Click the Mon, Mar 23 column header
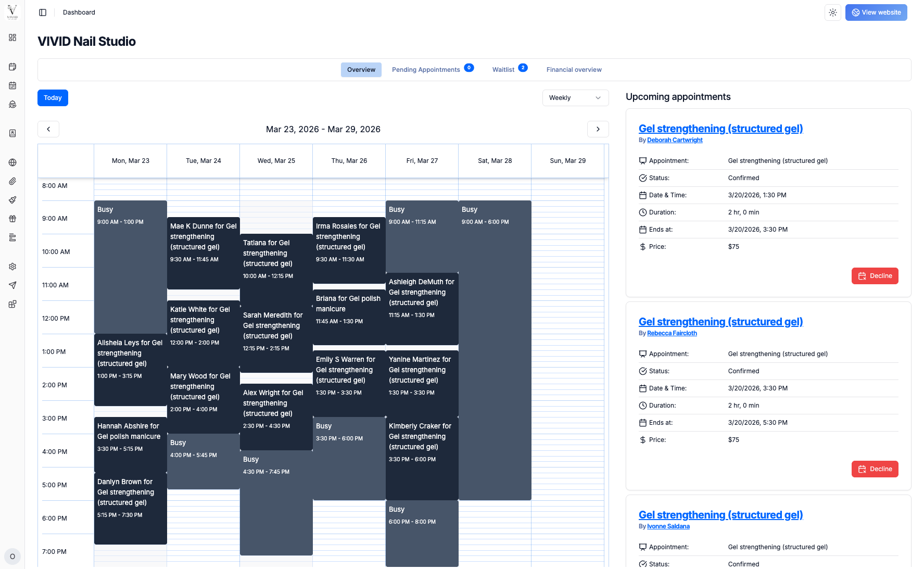This screenshot has height=569, width=924. click(x=131, y=161)
